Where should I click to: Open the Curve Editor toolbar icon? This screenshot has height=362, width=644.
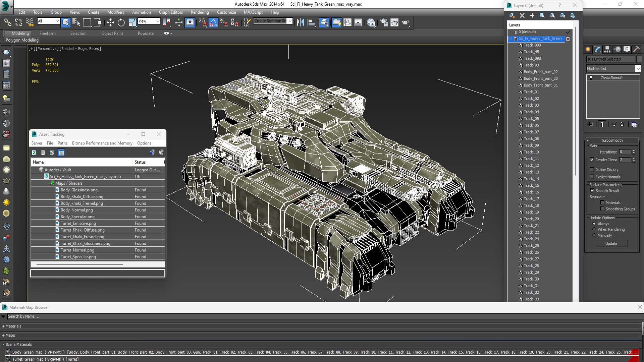tap(347, 22)
